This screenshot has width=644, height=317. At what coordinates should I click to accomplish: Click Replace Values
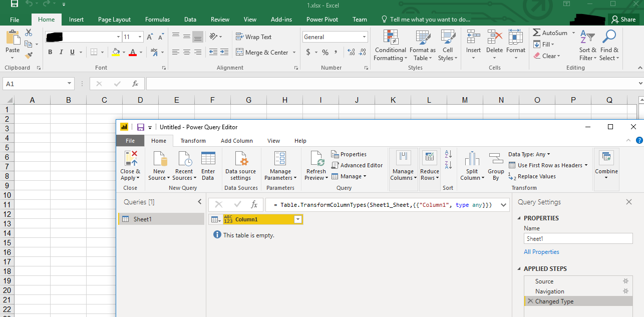[532, 176]
